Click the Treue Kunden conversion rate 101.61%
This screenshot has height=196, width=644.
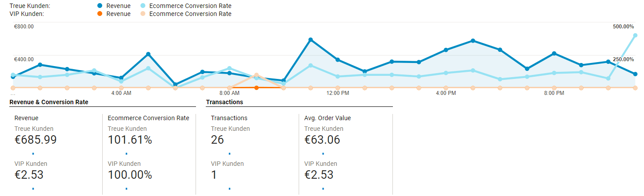click(130, 140)
